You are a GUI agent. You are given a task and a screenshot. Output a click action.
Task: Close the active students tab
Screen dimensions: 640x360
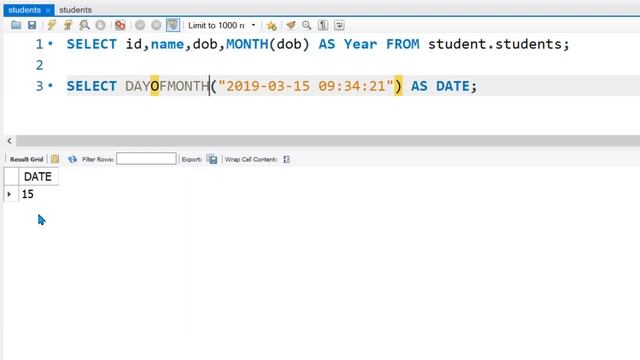click(x=48, y=10)
